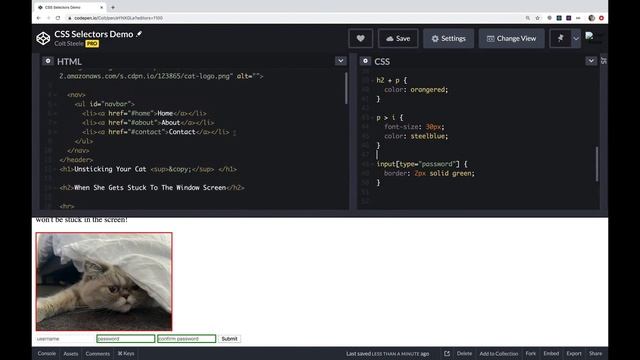Close the CSS Selectors Demo tab
Image resolution: width=640 pixels, height=360 pixels.
tap(102, 7)
